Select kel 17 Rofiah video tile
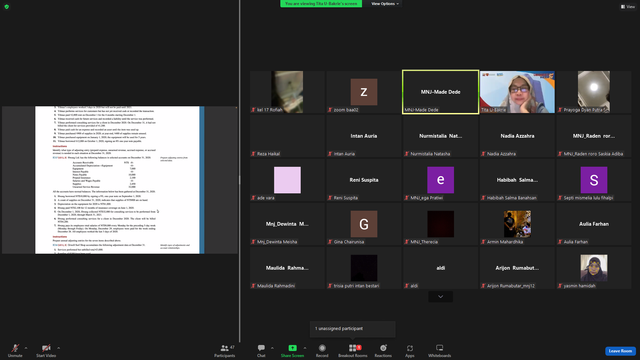 click(287, 92)
